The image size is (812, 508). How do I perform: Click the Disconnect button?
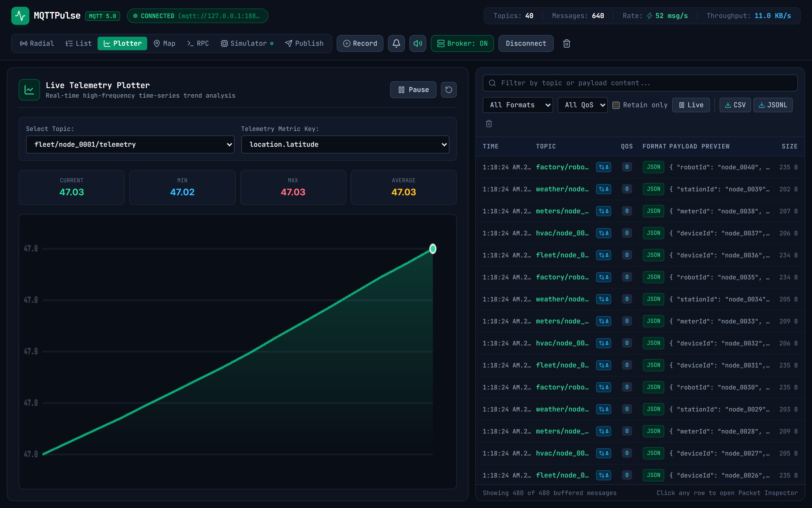pos(526,43)
